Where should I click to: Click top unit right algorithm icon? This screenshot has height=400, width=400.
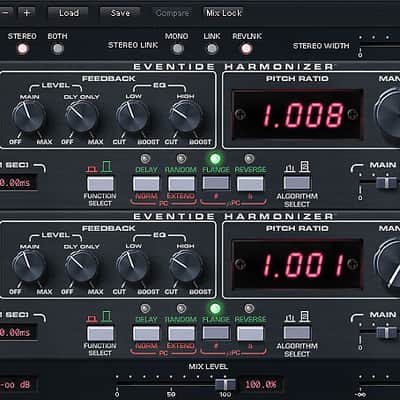point(305,166)
